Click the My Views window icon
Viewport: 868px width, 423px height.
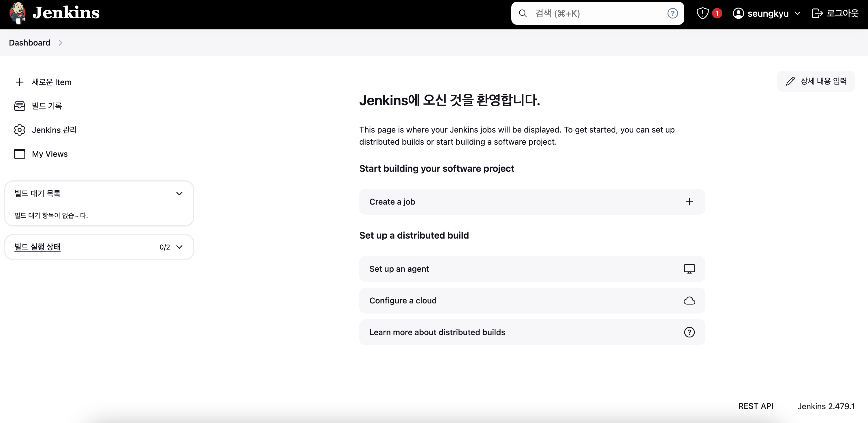pos(20,154)
